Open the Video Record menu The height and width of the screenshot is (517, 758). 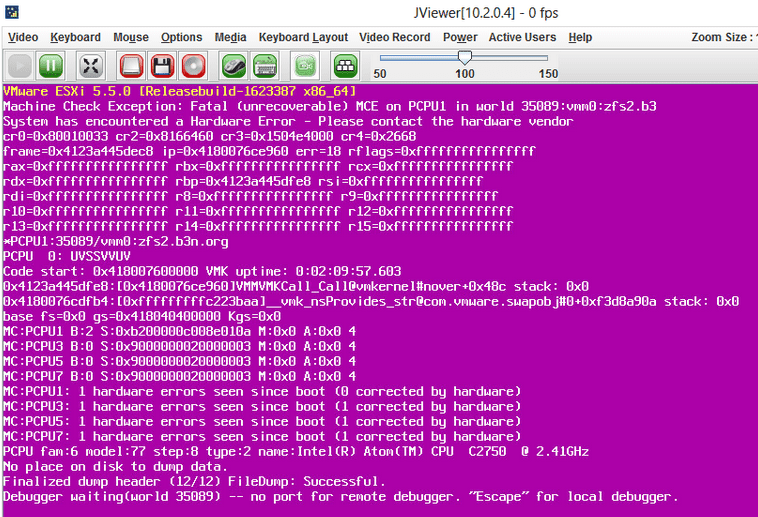pyautogui.click(x=394, y=37)
